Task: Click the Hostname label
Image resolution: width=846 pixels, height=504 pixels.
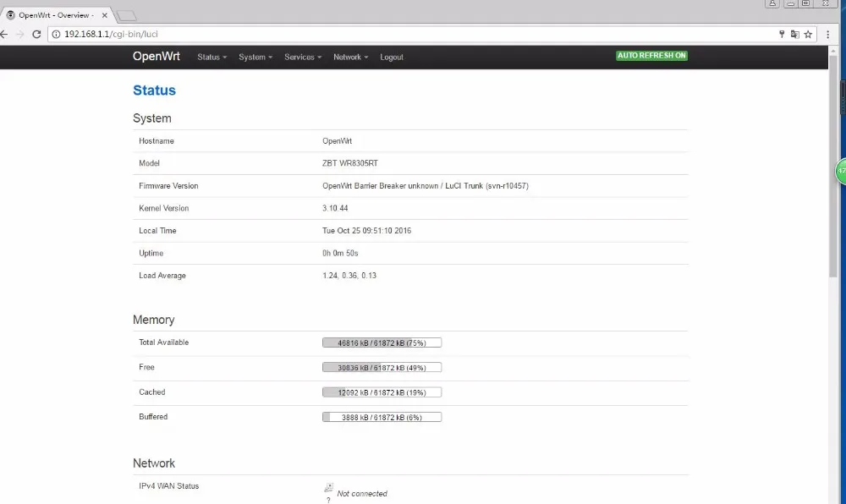Action: point(157,141)
